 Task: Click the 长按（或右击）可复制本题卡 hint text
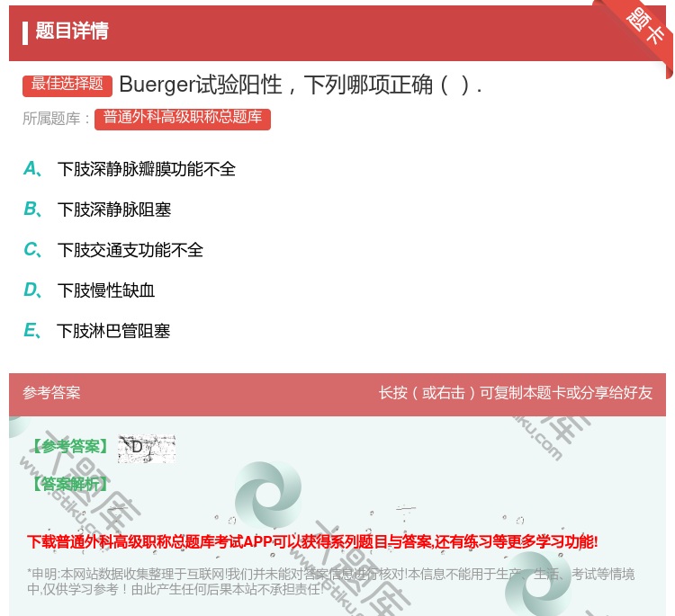[x=516, y=393]
